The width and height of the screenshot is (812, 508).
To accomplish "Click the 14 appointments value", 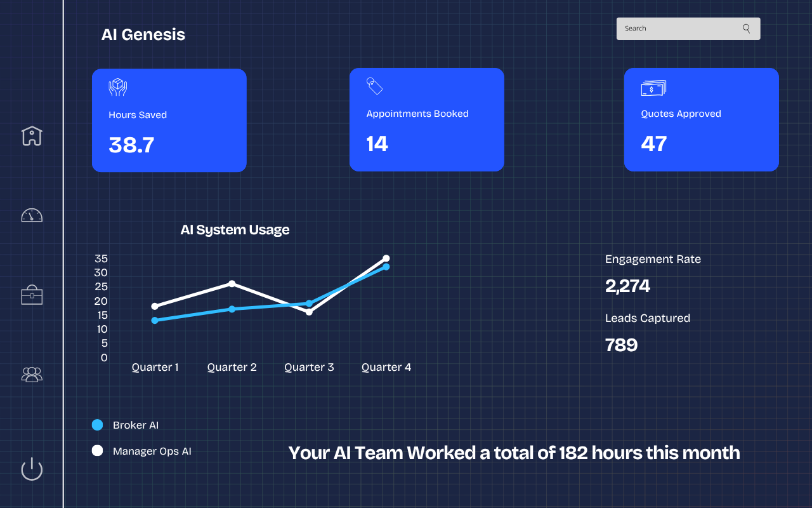I will click(377, 144).
